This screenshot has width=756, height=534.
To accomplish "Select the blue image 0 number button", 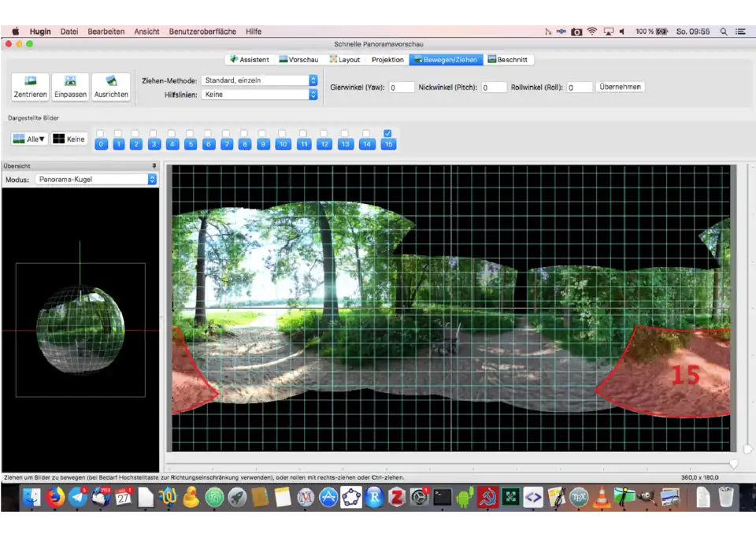I will click(x=101, y=144).
